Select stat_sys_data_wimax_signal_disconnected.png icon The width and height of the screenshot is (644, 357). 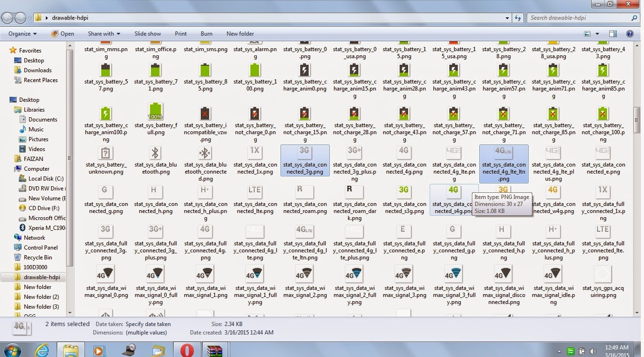tap(503, 273)
